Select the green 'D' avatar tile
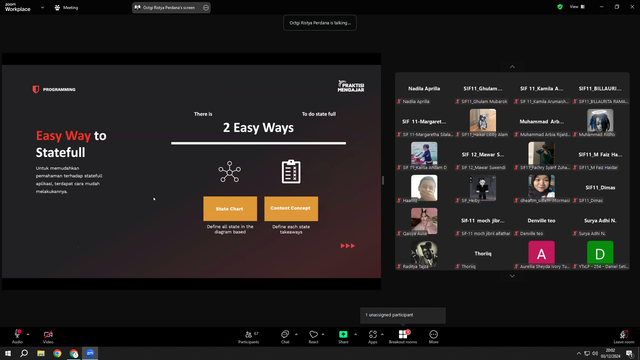 pyautogui.click(x=600, y=253)
